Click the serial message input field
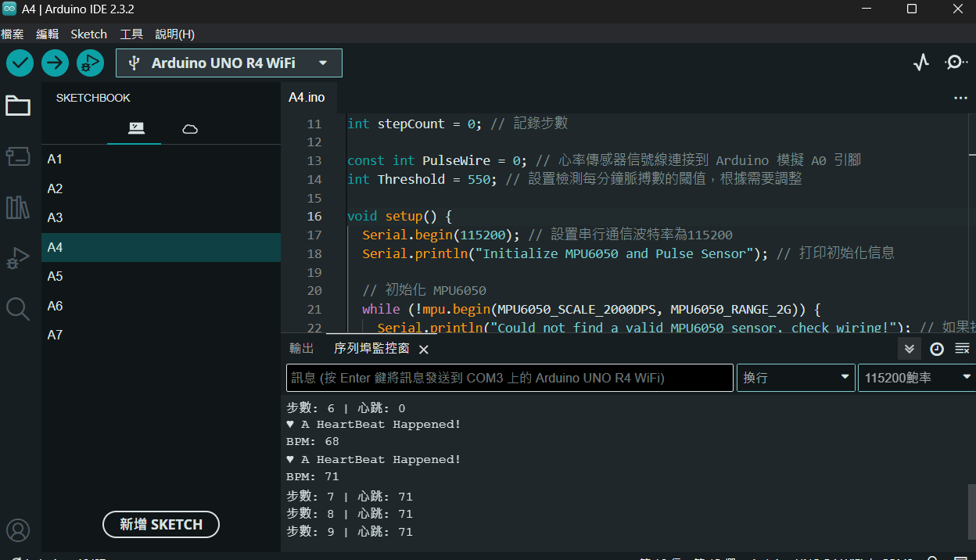 pos(509,378)
